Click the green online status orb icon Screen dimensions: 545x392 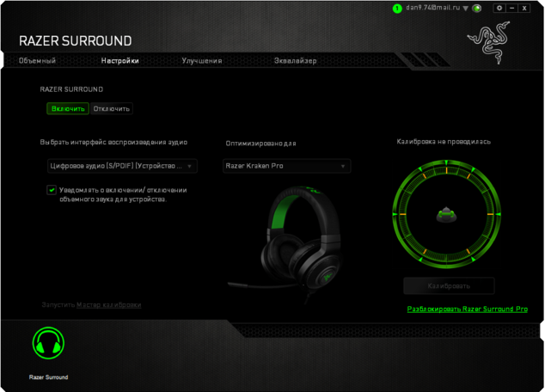477,9
